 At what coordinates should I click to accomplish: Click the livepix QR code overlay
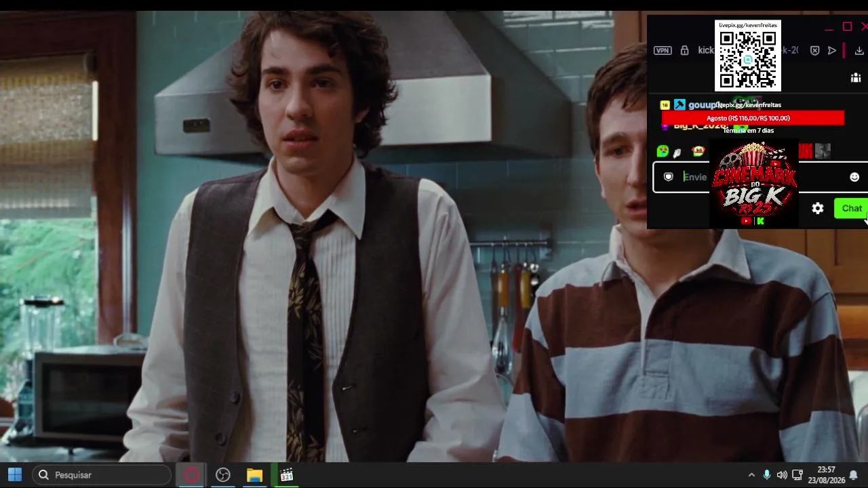click(748, 56)
